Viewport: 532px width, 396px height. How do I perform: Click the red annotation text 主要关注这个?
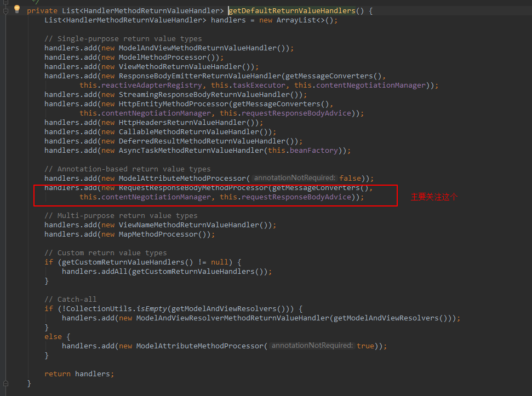coord(433,197)
